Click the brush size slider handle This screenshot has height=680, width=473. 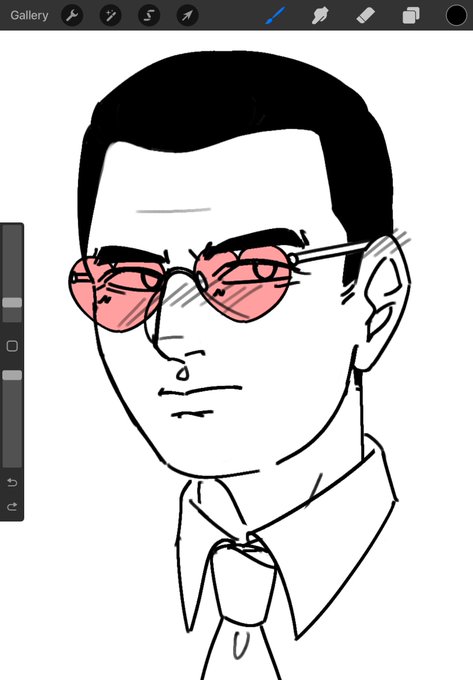pyautogui.click(x=12, y=302)
